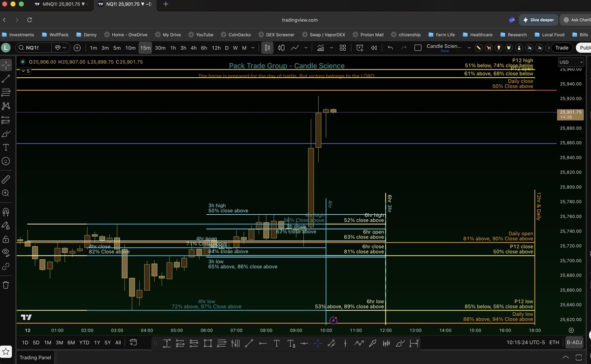Open the indicators menu icon
The height and width of the screenshot is (364, 591).
[x=321, y=48]
